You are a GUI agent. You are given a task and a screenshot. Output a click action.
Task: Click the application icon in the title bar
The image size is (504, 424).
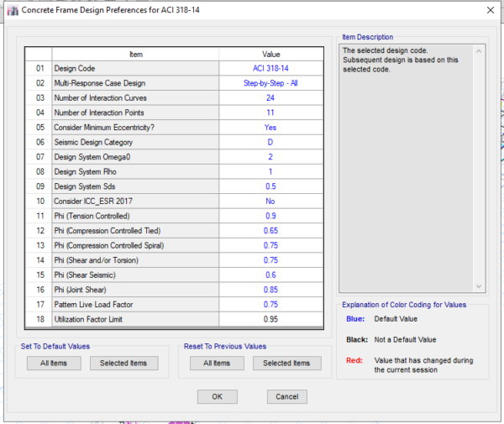pos(13,10)
